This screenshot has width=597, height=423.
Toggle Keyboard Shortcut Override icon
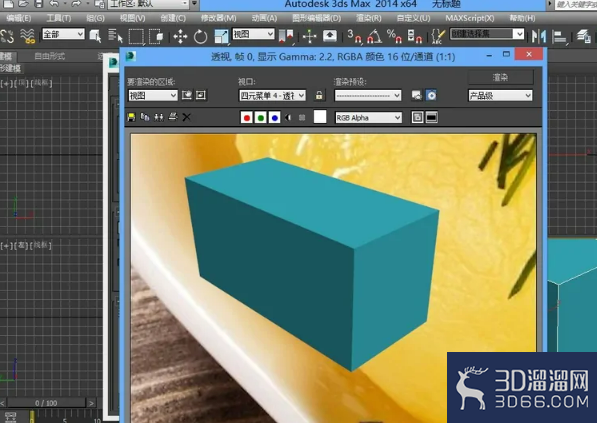330,36
